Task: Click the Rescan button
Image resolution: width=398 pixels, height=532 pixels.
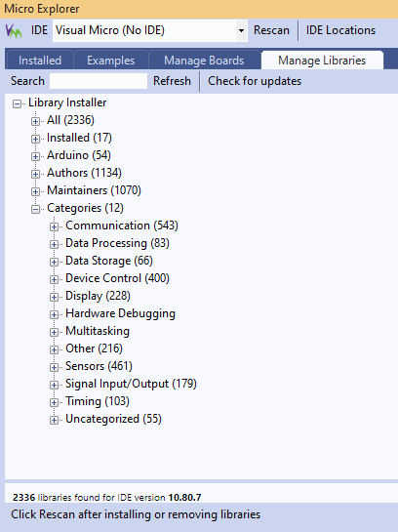Action: pyautogui.click(x=271, y=30)
